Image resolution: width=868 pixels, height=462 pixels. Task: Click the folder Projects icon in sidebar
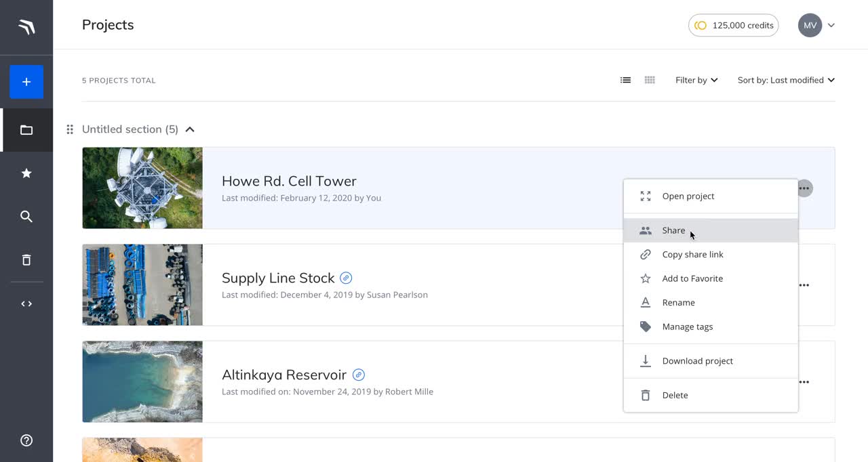coord(26,130)
